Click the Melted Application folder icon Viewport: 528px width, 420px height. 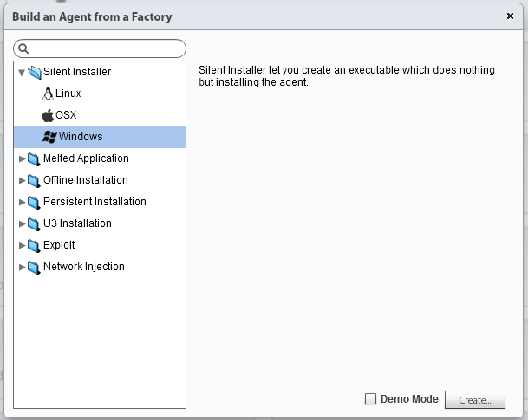pyautogui.click(x=34, y=158)
